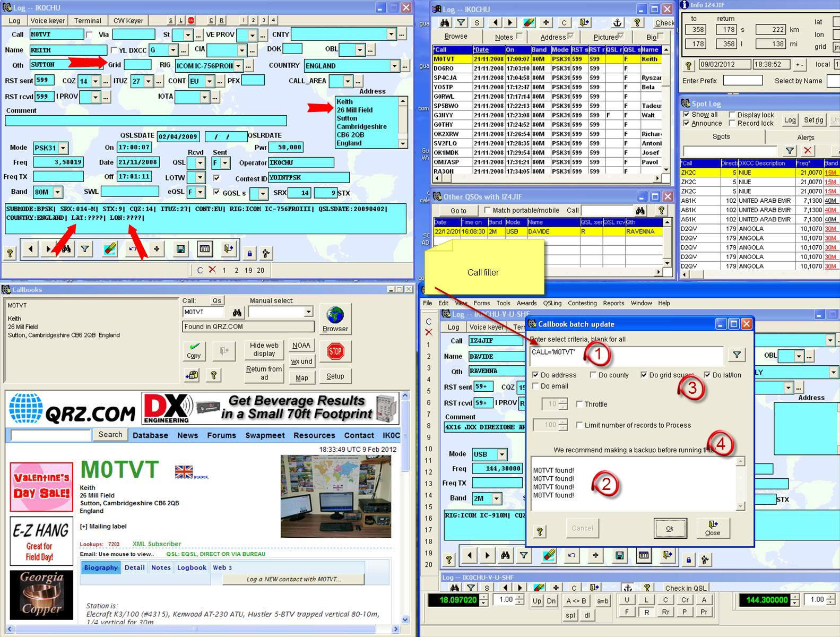Open CONT EU dropdown
Viewport: 840px width, 637px height.
(209, 81)
